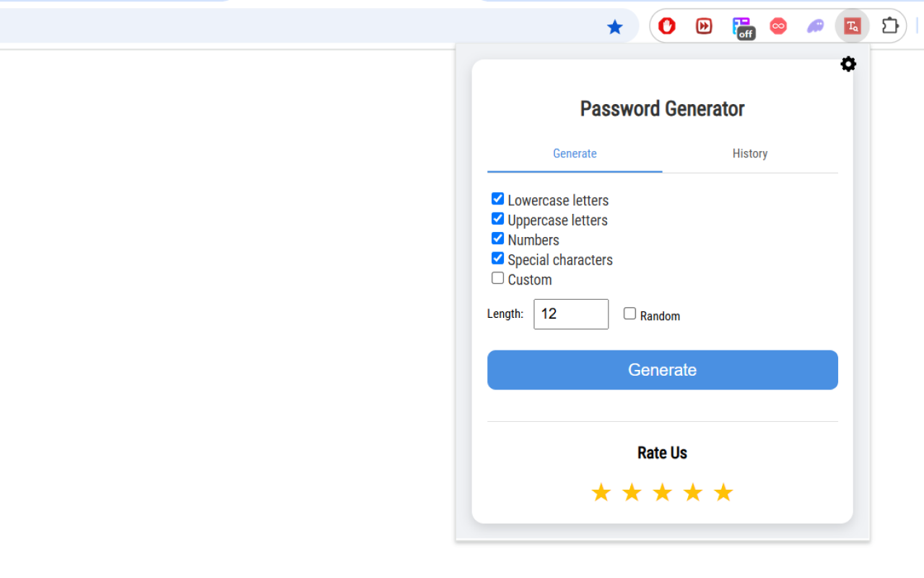The height and width of the screenshot is (578, 924).
Task: Open the settings gear in the popup
Action: tap(848, 64)
